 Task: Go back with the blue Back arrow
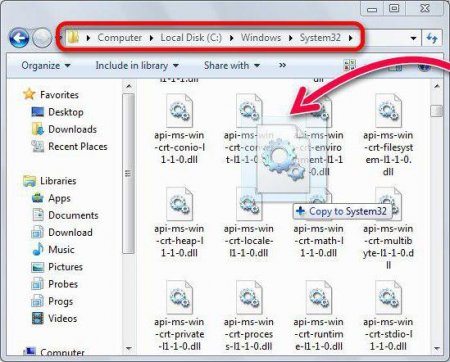click(x=19, y=38)
